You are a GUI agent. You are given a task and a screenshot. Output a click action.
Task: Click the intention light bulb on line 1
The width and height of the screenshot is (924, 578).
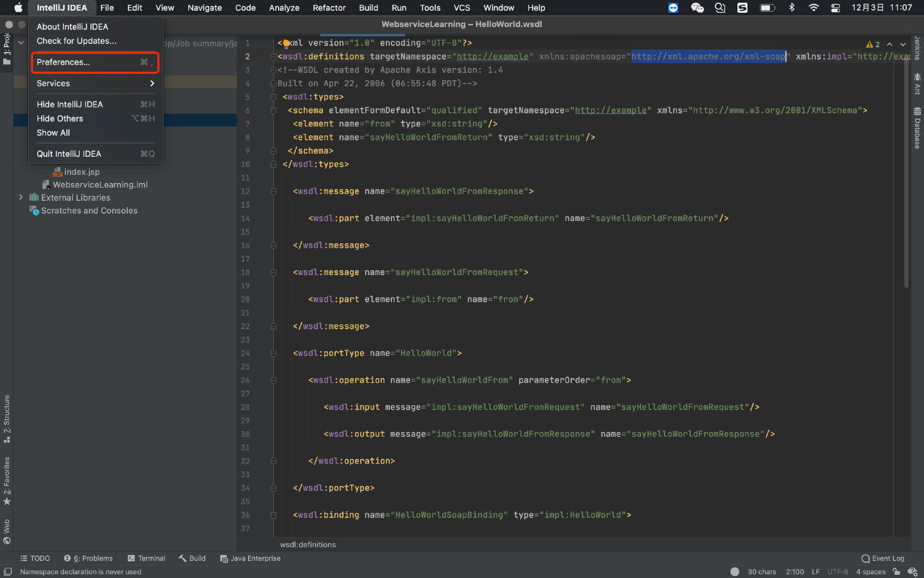[286, 43]
